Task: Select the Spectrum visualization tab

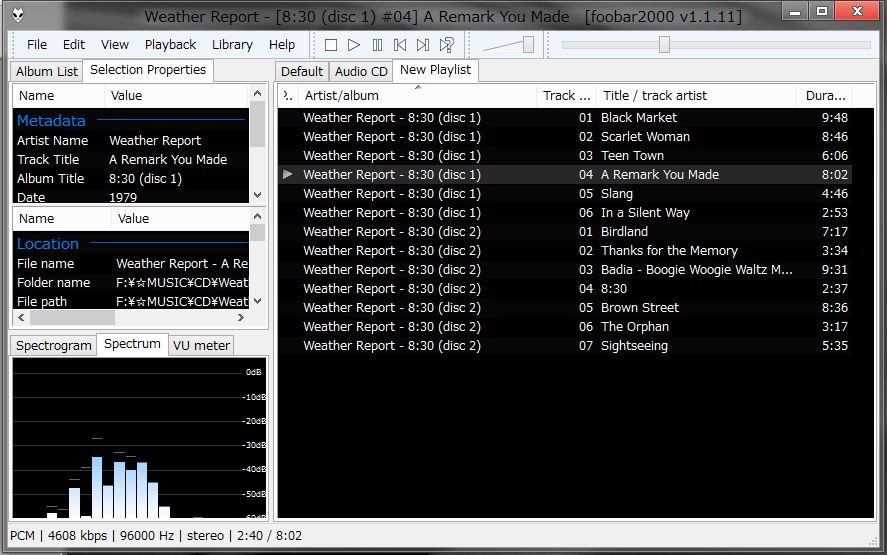Action: point(132,344)
